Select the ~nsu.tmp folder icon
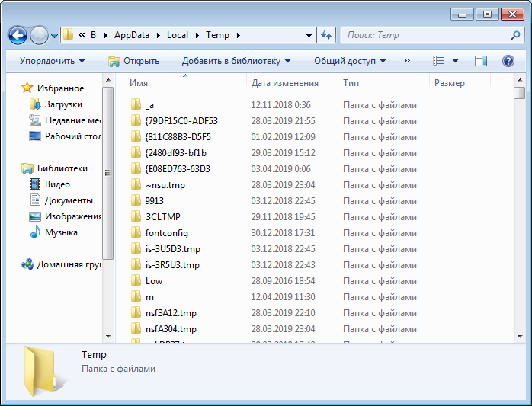This screenshot has width=532, height=406. (x=136, y=184)
